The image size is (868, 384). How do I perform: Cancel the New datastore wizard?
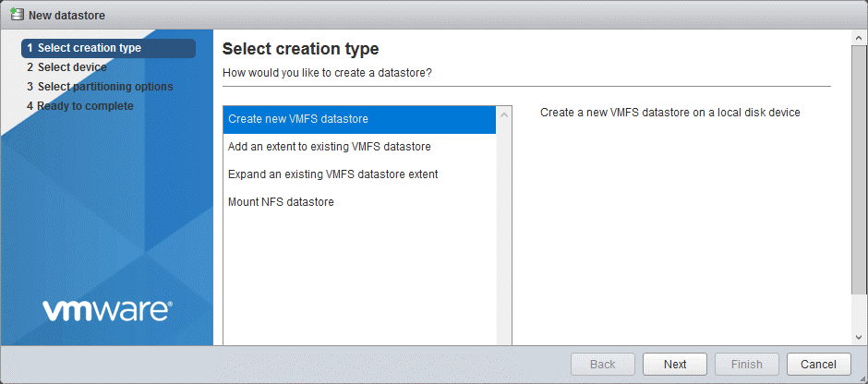pyautogui.click(x=818, y=365)
